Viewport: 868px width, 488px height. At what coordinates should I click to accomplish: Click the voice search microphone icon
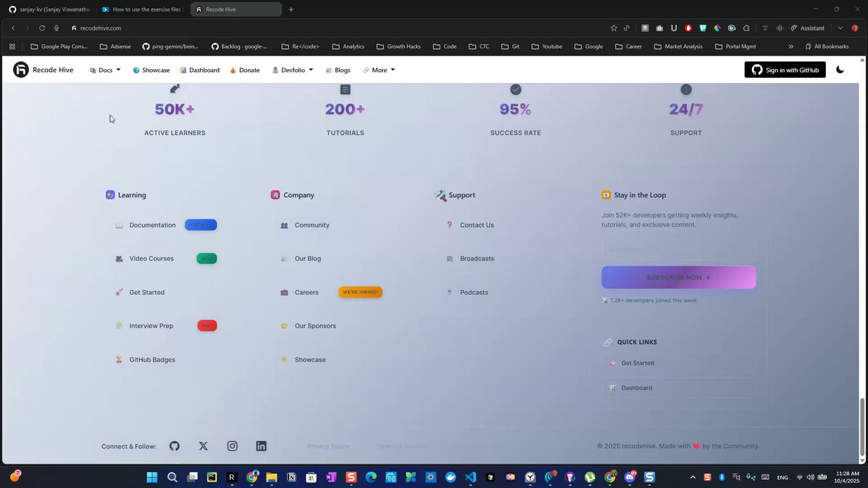[x=56, y=28]
